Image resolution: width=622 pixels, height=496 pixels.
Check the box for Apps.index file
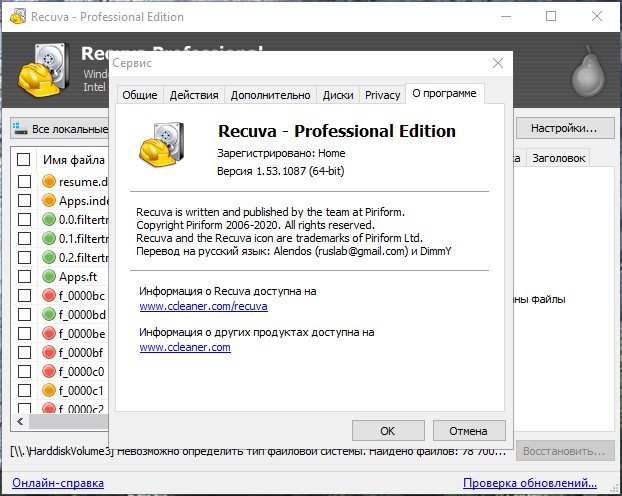point(25,200)
